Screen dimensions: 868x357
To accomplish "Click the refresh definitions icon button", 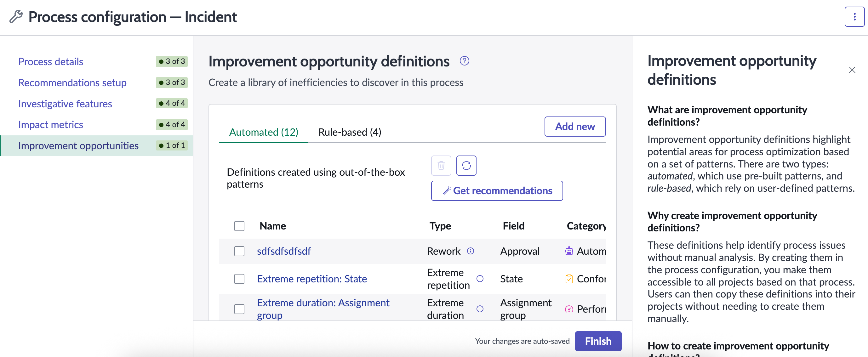I will coord(466,165).
